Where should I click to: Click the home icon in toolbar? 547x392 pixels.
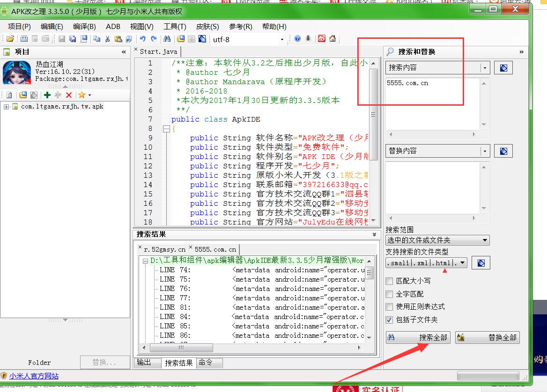coord(333,39)
